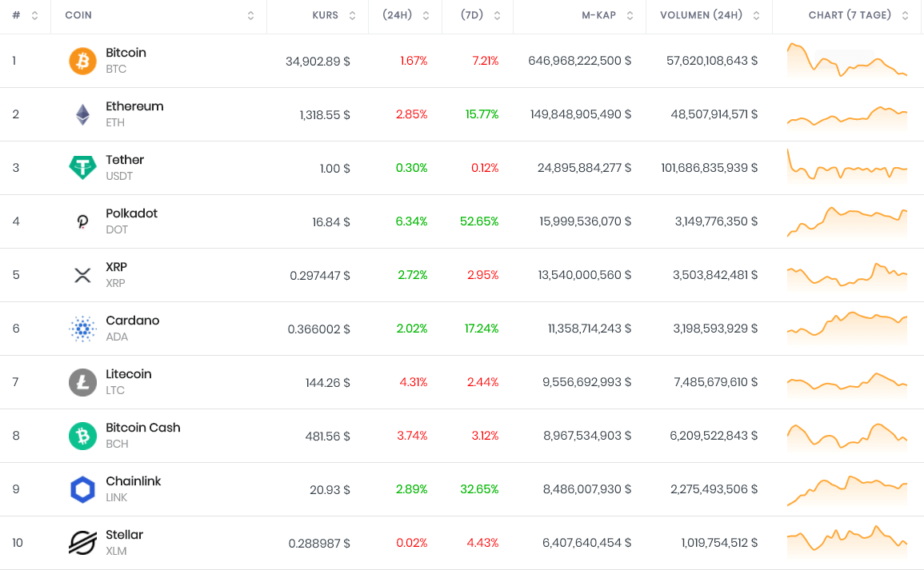Open the Litecoin coin page link
Viewport: 924px width, 570px height.
pos(129,374)
